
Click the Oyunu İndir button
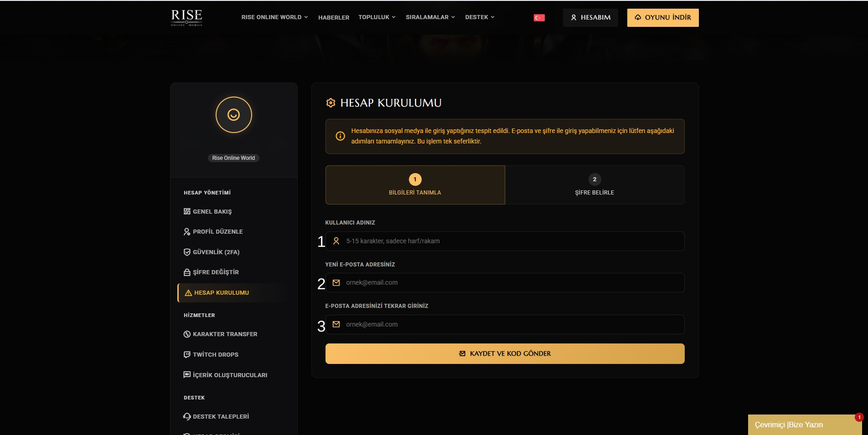point(663,18)
